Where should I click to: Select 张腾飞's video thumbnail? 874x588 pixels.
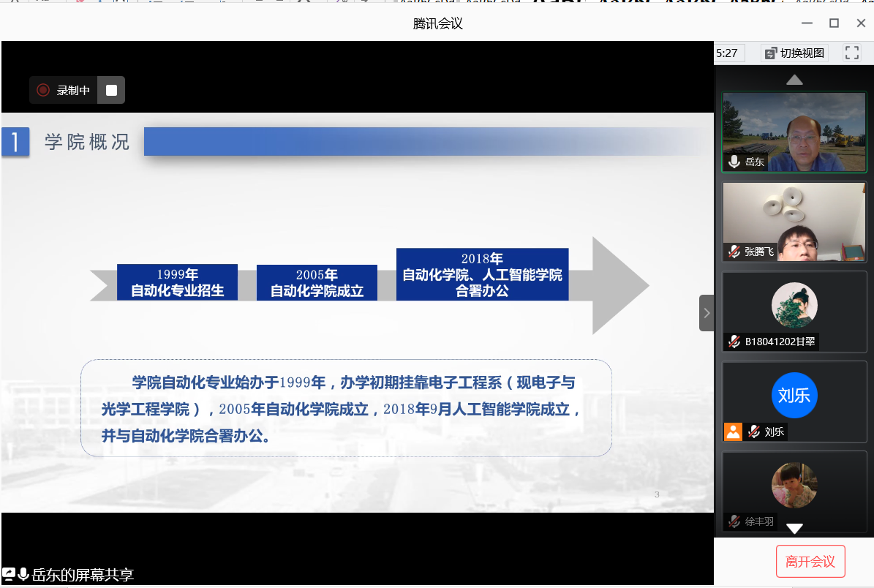[x=794, y=222]
